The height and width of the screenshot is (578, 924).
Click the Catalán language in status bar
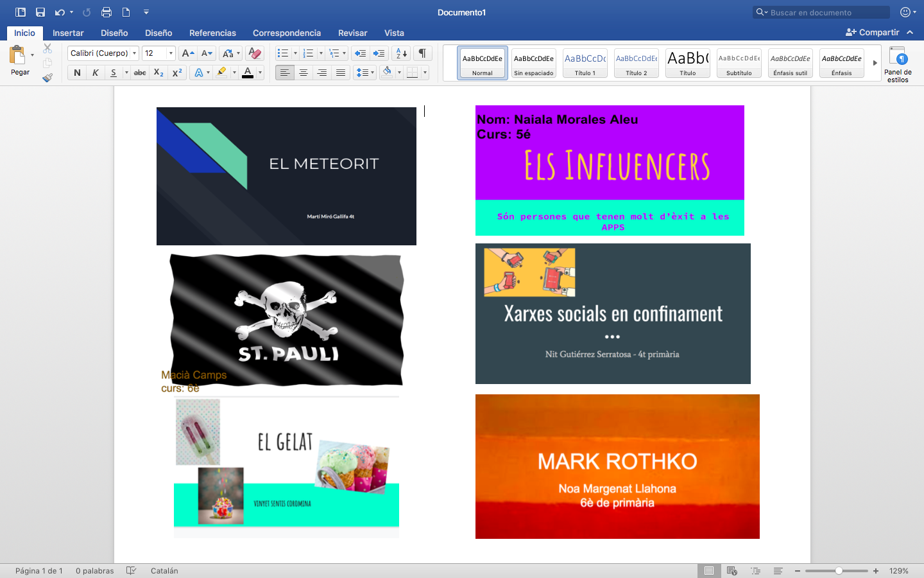164,570
